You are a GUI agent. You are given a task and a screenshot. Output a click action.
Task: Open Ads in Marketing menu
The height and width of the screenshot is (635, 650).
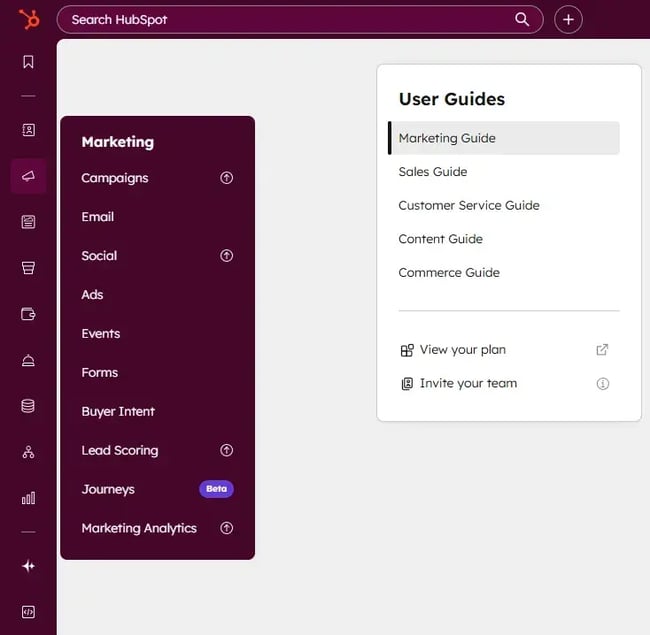pyautogui.click(x=92, y=295)
